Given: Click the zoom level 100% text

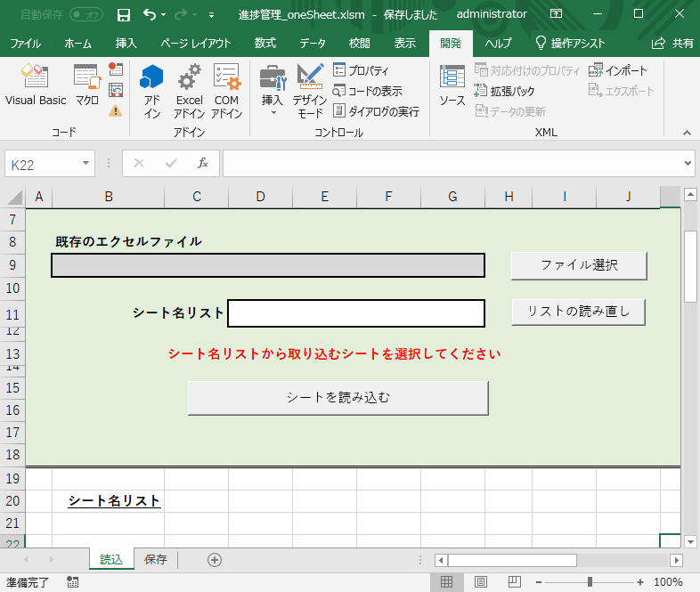Looking at the screenshot, I should pos(668,581).
